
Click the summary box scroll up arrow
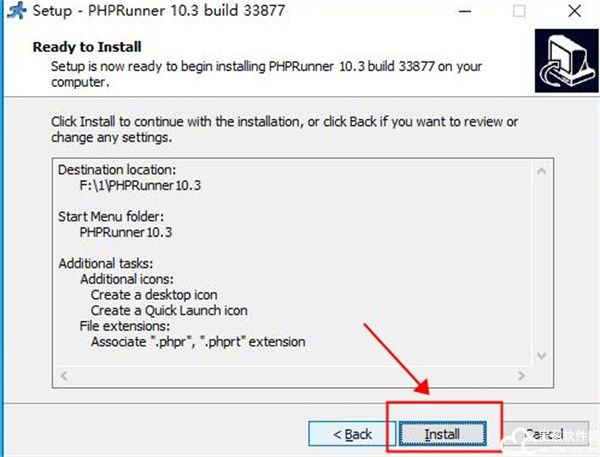(x=541, y=171)
